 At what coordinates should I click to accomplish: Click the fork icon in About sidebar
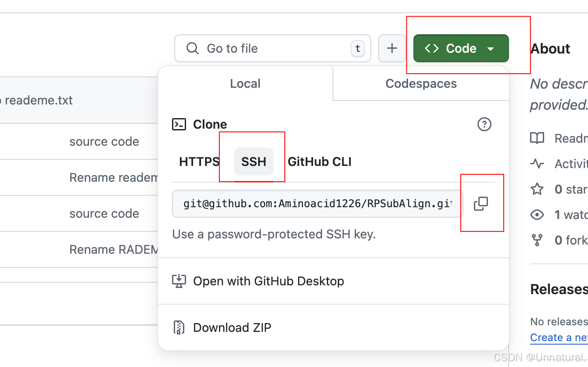537,240
